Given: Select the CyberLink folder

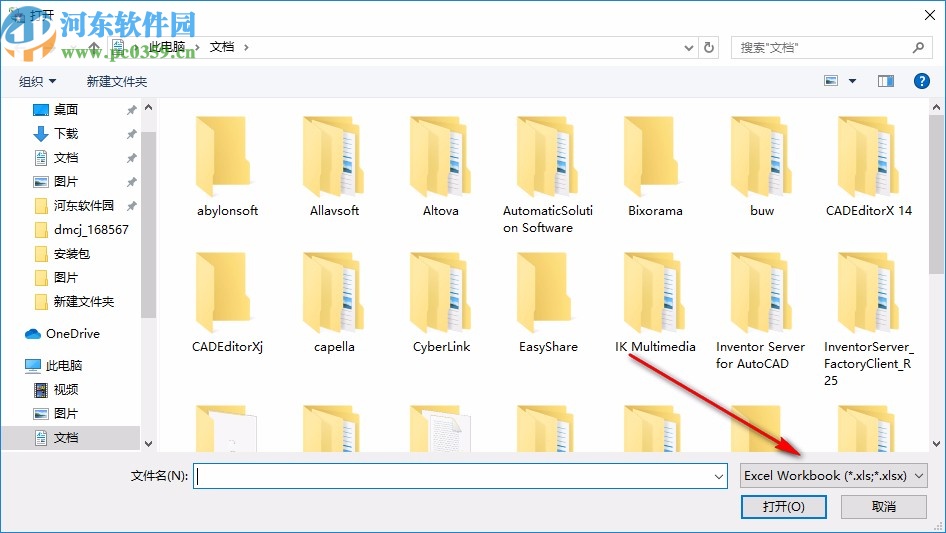Looking at the screenshot, I should coord(440,302).
